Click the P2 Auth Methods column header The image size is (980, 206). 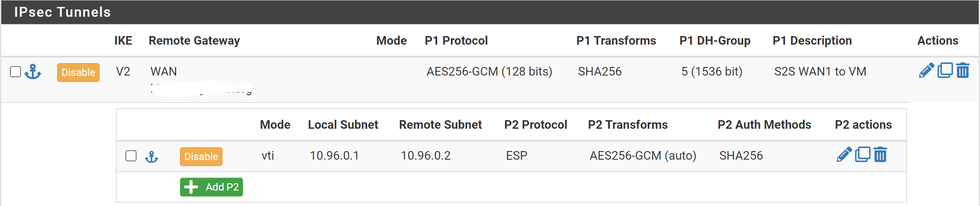[764, 124]
